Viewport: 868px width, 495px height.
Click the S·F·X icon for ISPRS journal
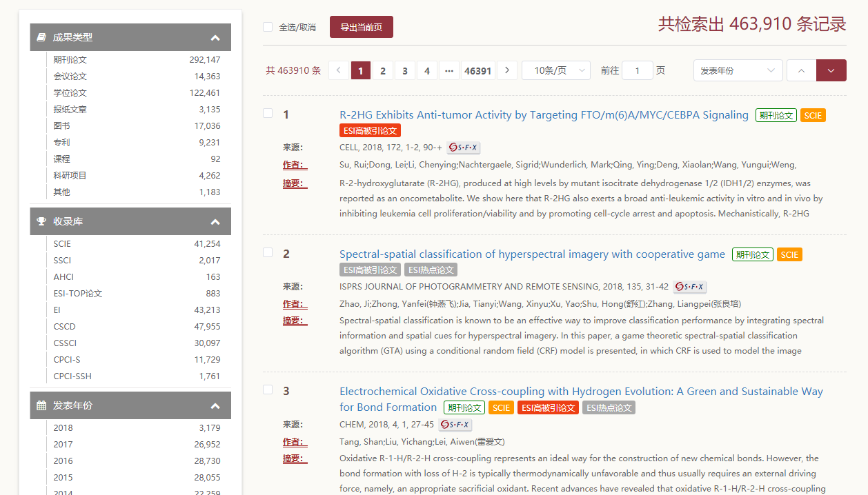click(x=689, y=287)
